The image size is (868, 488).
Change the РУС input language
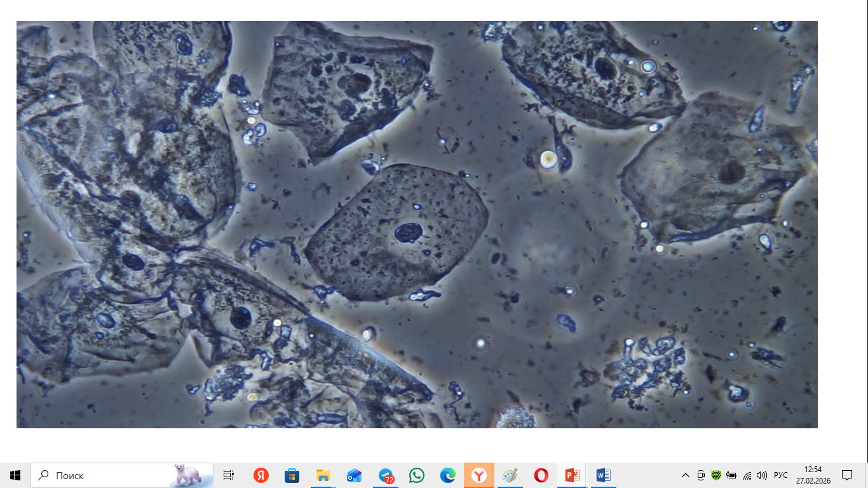[x=781, y=475]
